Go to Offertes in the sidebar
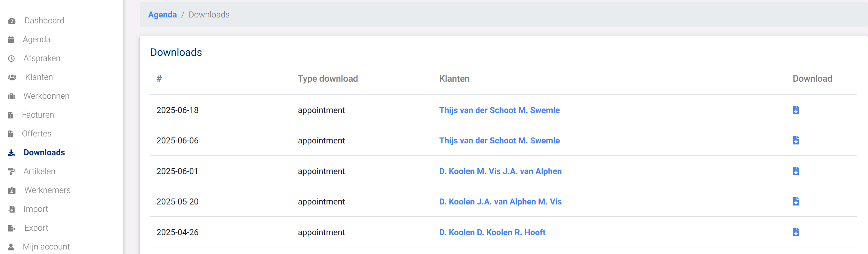Viewport: 868px width, 254px height. [x=37, y=134]
